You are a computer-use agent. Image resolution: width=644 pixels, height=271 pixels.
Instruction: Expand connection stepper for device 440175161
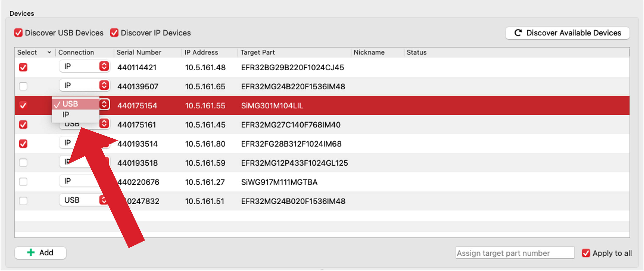click(104, 124)
